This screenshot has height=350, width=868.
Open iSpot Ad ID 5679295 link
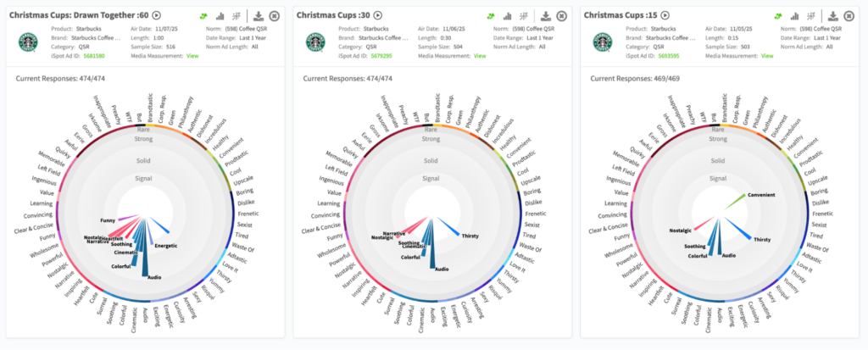pyautogui.click(x=383, y=56)
